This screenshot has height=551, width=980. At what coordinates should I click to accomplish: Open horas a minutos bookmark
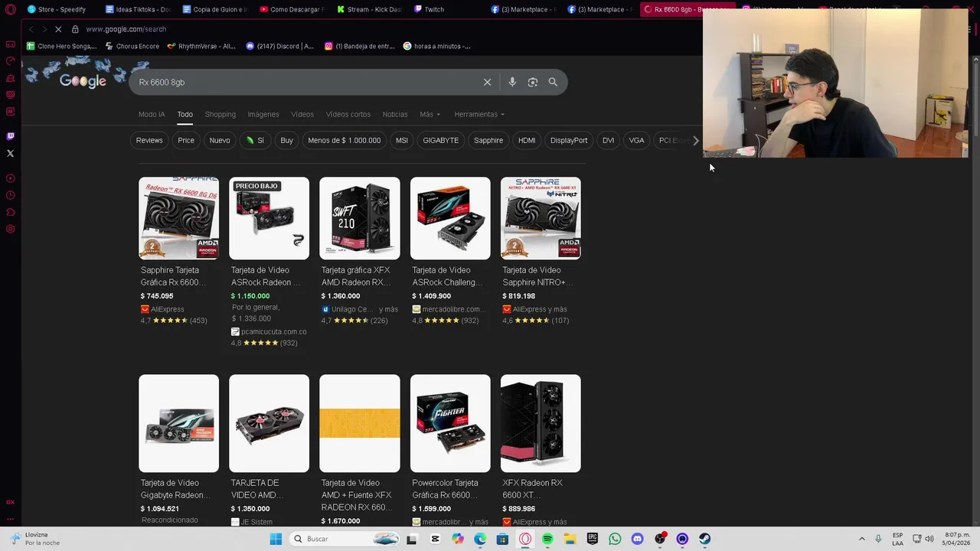click(436, 46)
